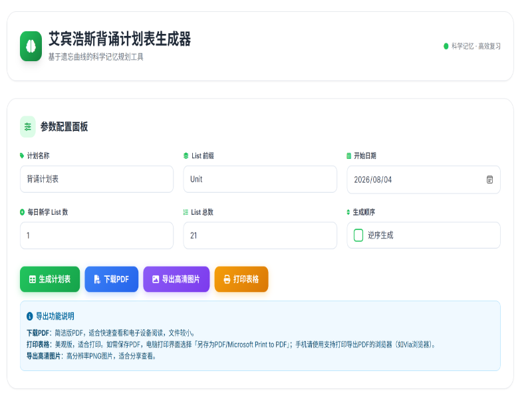Click the list icon next to List 总数
This screenshot has width=532, height=399.
click(x=186, y=212)
